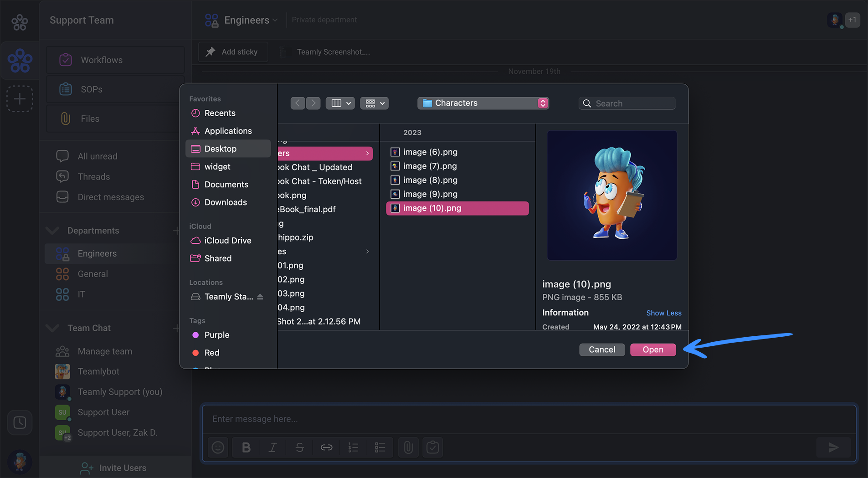Insert bulleted list in message editor

click(x=380, y=447)
